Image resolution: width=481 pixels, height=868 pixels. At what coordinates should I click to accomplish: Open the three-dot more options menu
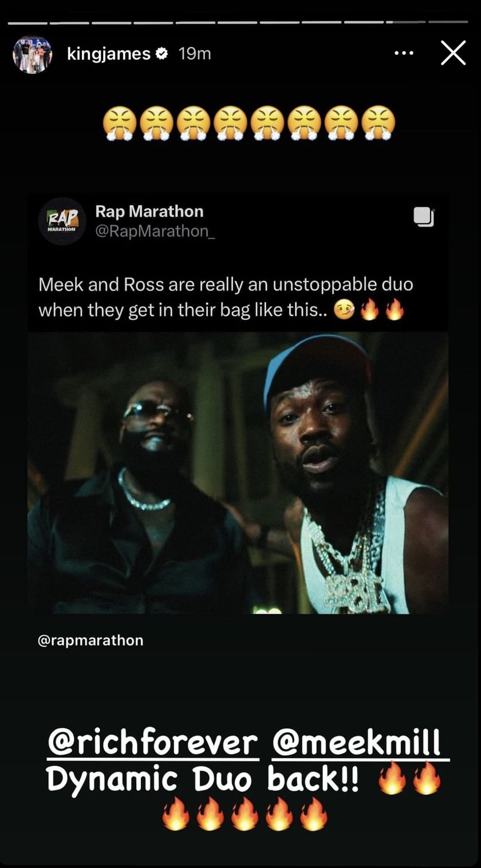point(404,54)
